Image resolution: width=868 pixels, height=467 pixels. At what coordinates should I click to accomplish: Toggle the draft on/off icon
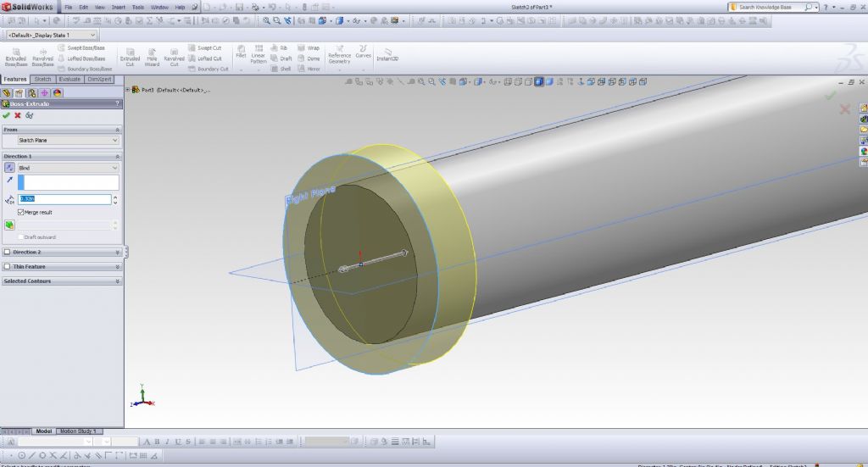click(9, 225)
